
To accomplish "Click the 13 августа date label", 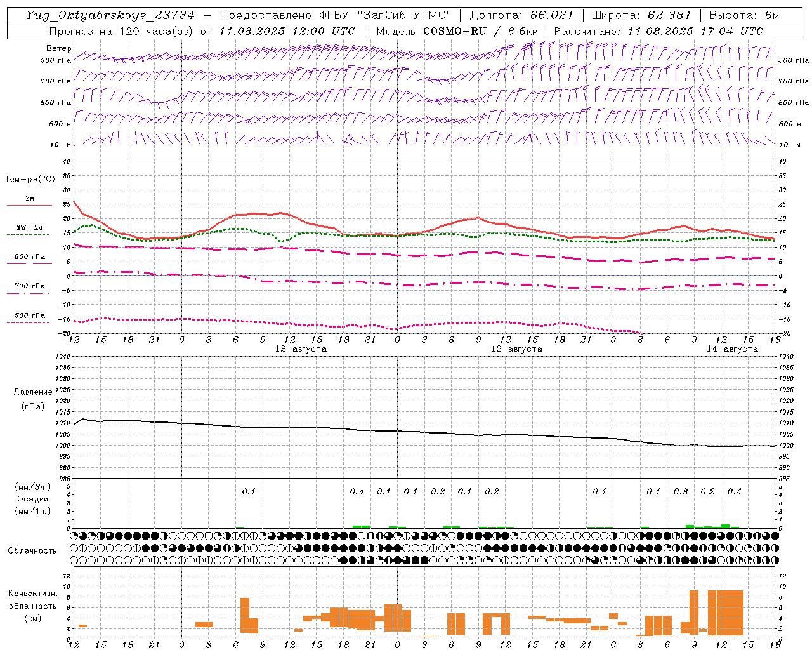I will [516, 349].
